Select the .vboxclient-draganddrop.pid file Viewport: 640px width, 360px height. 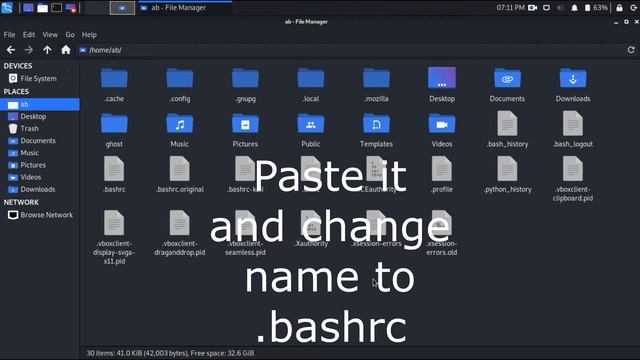(180, 233)
